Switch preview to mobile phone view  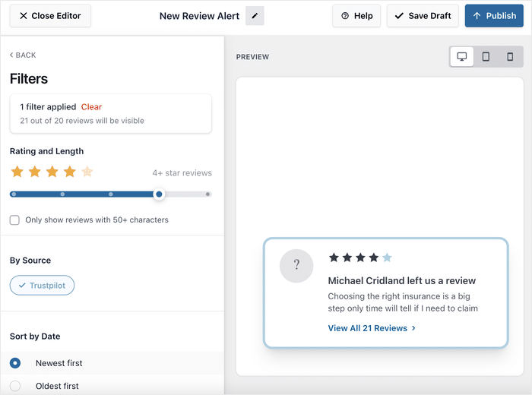click(510, 57)
